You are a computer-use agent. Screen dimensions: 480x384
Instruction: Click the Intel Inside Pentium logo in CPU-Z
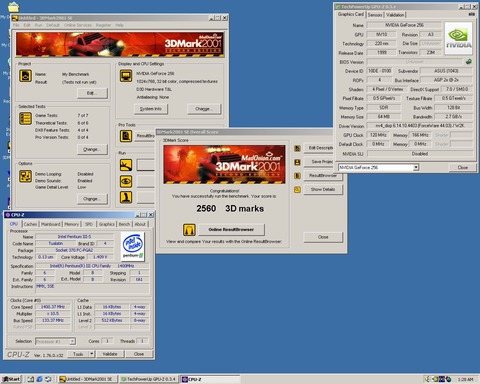[x=133, y=246]
